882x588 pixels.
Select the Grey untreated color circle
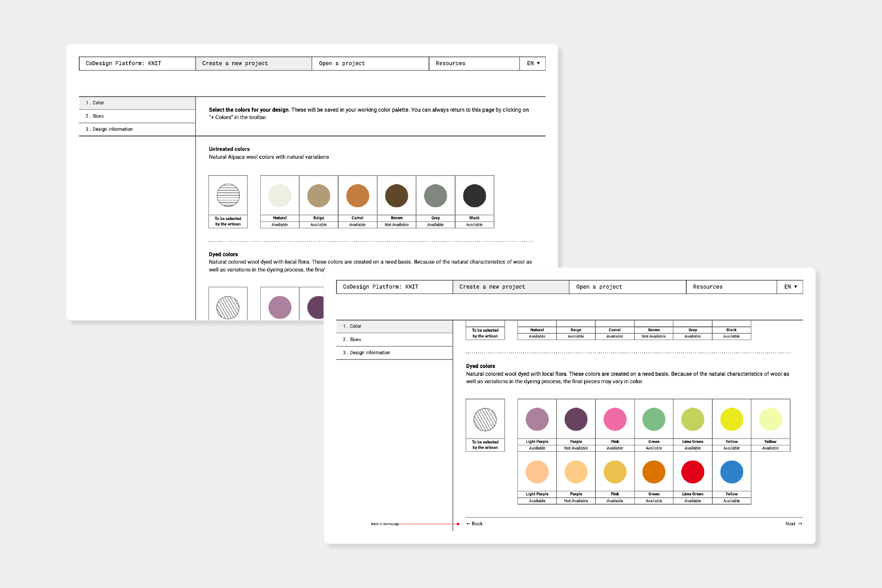click(435, 196)
